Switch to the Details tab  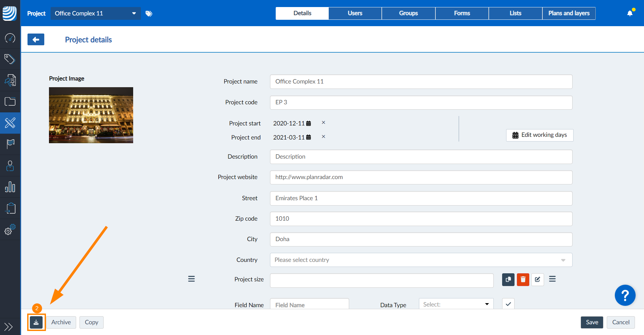(x=302, y=13)
